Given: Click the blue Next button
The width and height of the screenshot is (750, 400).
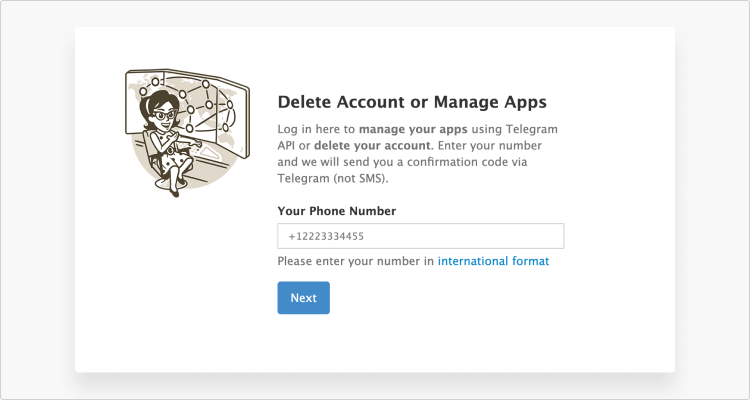Looking at the screenshot, I should (303, 298).
